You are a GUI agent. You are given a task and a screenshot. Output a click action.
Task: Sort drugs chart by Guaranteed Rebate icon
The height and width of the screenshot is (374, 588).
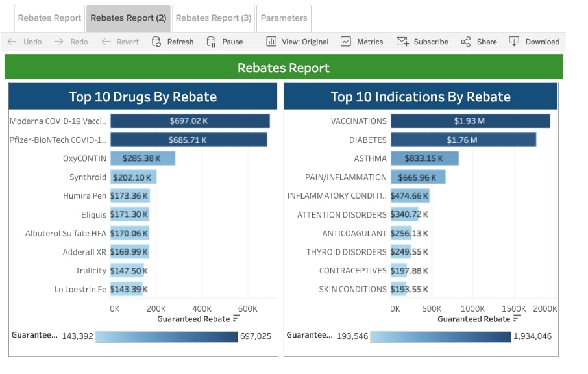[x=236, y=319]
